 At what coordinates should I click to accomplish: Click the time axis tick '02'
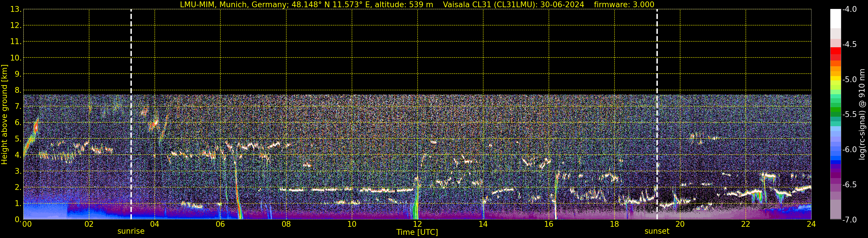tap(89, 224)
